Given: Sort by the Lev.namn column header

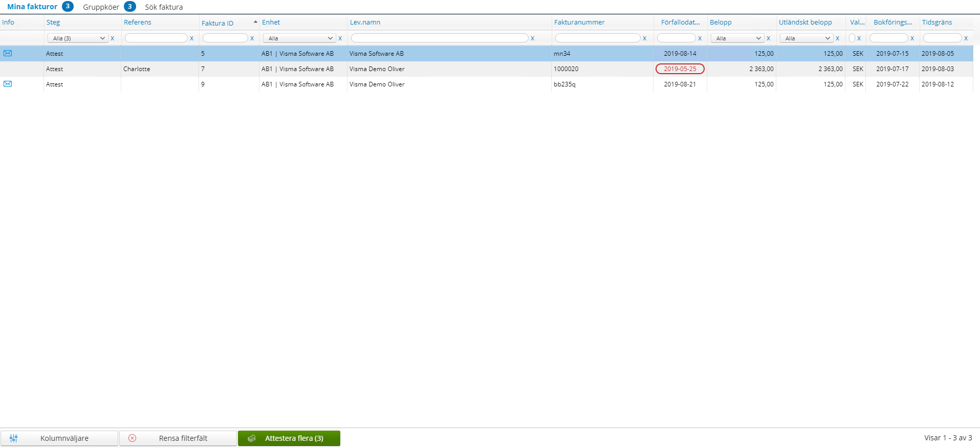Looking at the screenshot, I should tap(365, 22).
